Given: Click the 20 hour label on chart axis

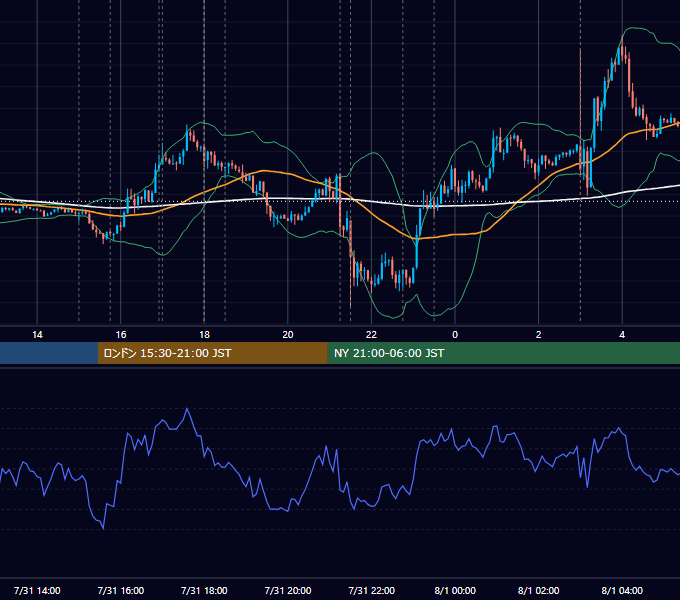Looking at the screenshot, I should (288, 335).
